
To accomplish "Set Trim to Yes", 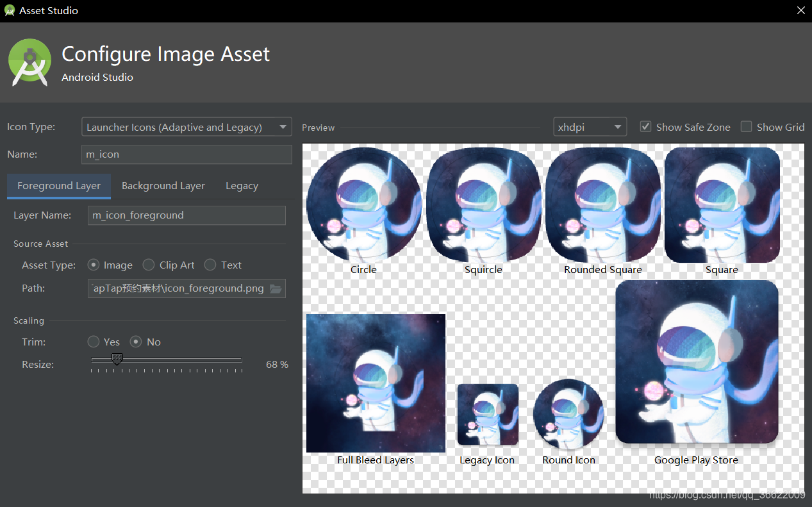I will [x=94, y=342].
